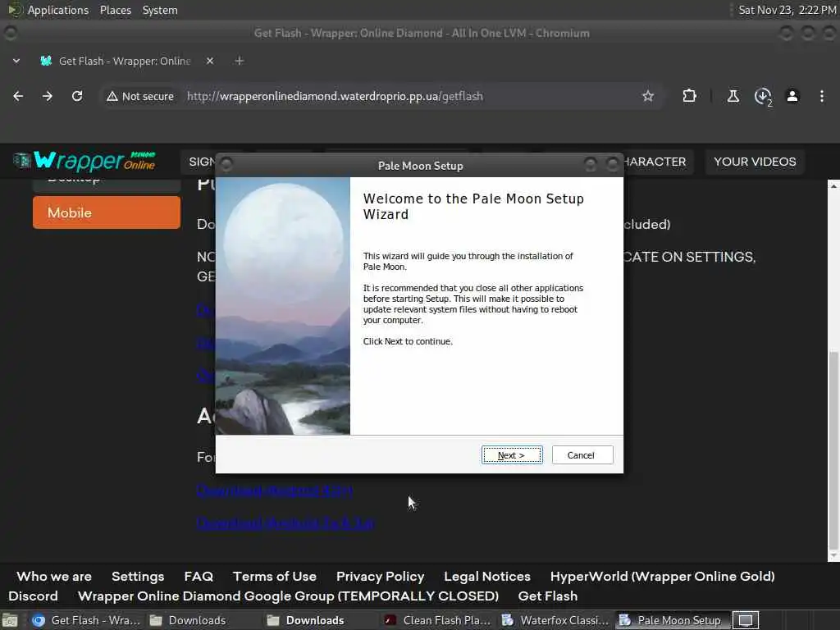
Task: Open the profile avatar icon
Action: point(792,96)
